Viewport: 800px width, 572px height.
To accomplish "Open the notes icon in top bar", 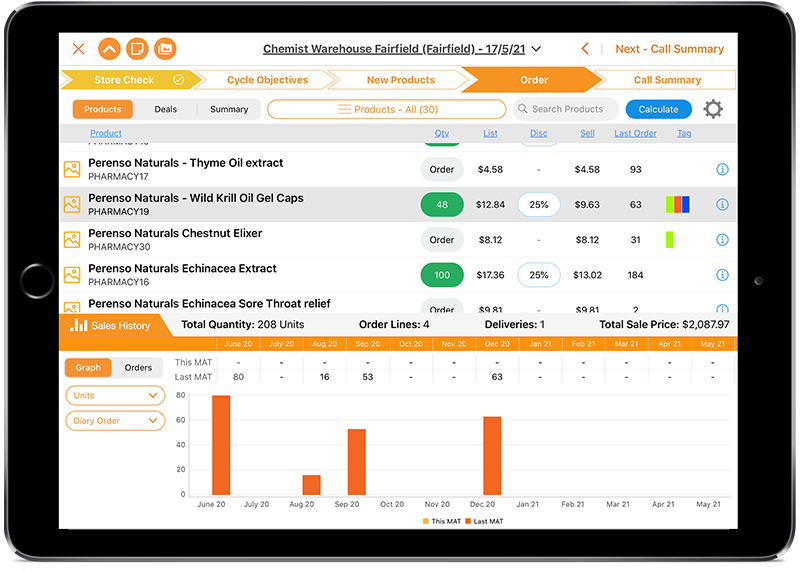I will coord(137,49).
